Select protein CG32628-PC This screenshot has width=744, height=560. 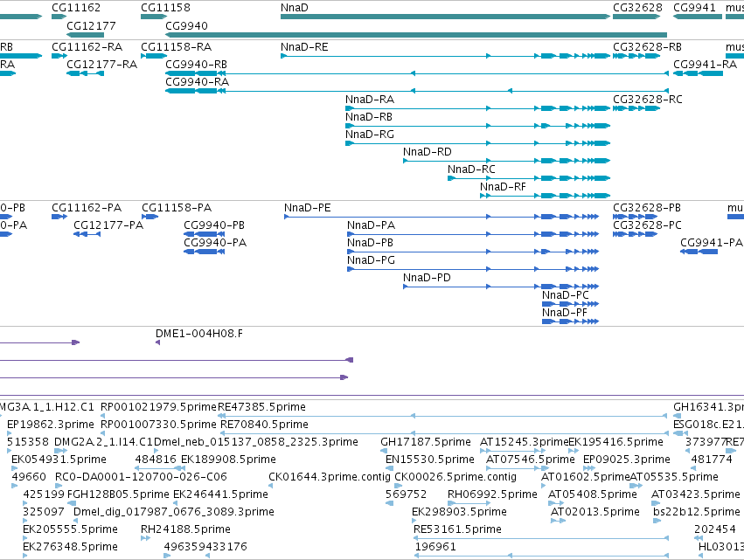click(635, 234)
